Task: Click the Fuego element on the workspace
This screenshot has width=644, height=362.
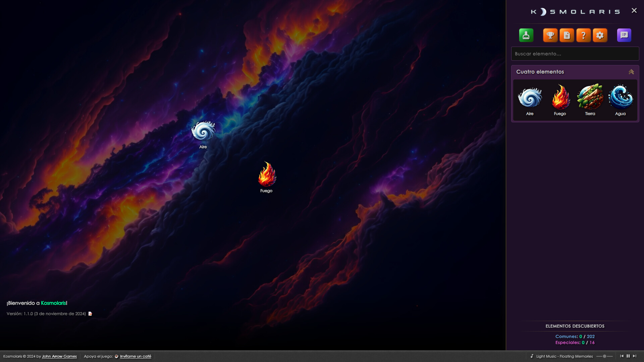Action: point(267,175)
